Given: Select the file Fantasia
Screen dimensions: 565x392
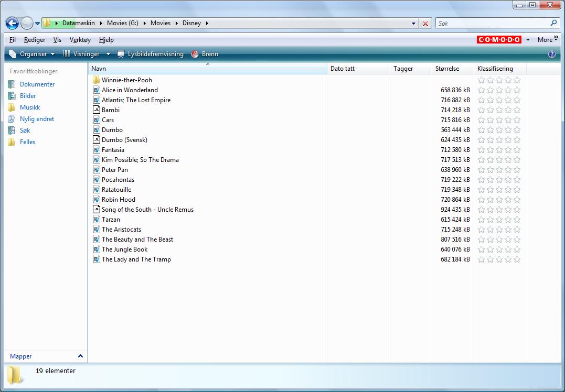Looking at the screenshot, I should 113,150.
